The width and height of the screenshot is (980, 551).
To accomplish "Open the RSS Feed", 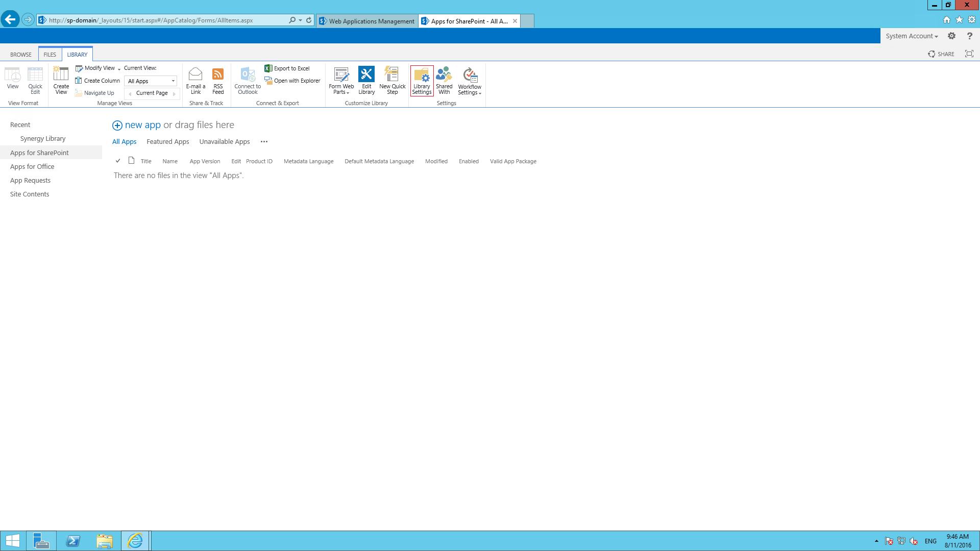I will pos(218,81).
